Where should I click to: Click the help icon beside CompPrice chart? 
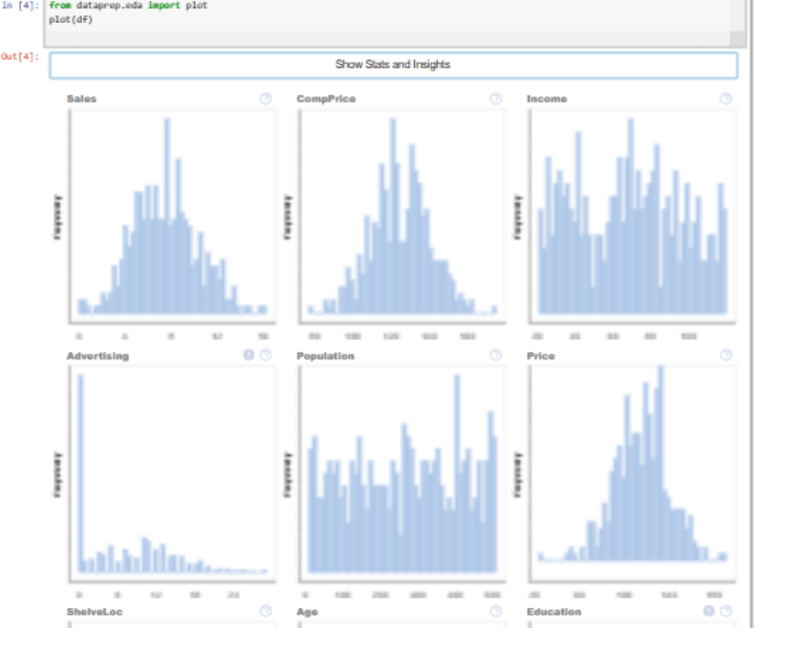[495, 98]
